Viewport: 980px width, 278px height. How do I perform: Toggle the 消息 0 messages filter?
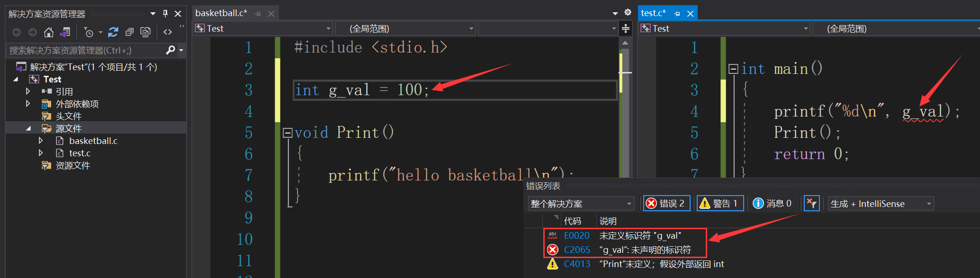[x=773, y=203]
